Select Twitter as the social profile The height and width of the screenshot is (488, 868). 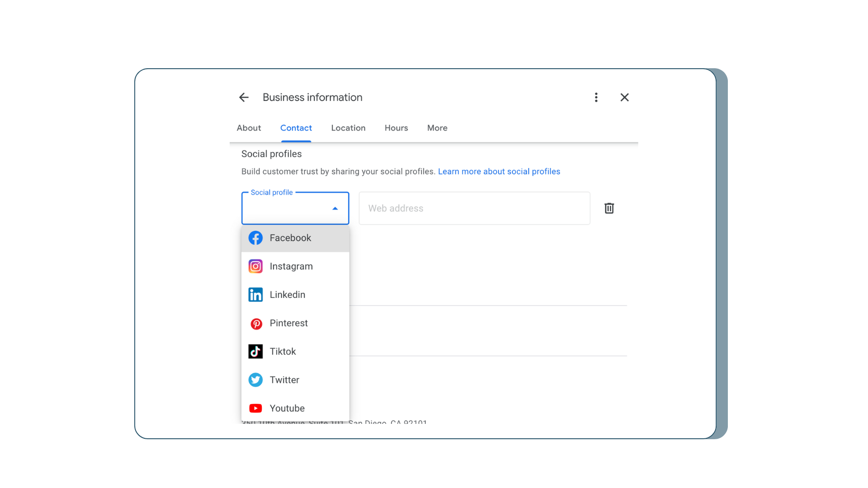tap(295, 380)
